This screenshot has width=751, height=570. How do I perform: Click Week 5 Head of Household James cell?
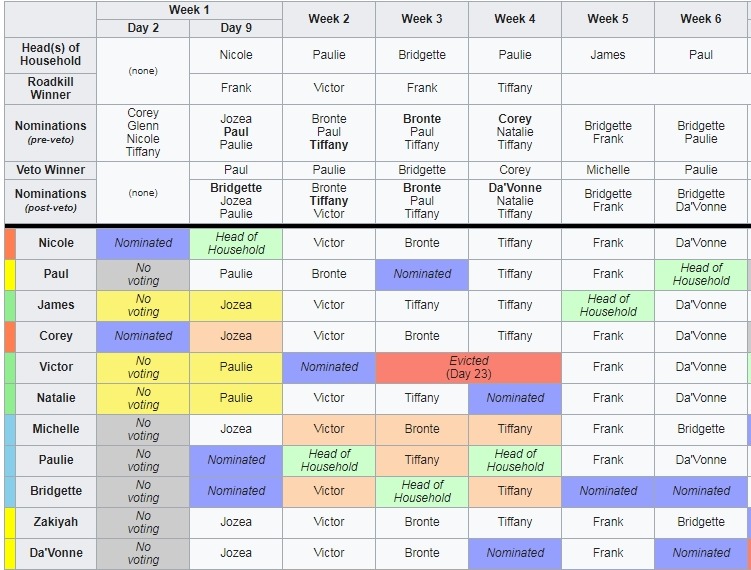[x=608, y=55]
